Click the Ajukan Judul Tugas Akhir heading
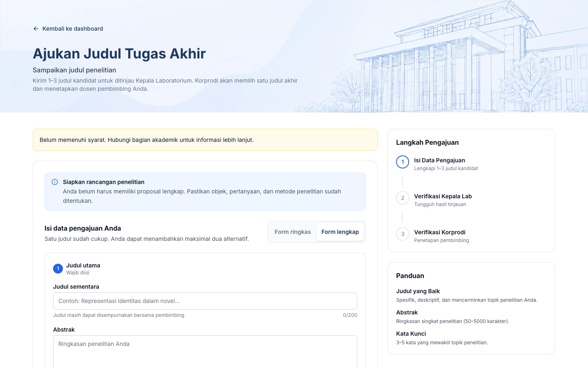 tap(119, 54)
